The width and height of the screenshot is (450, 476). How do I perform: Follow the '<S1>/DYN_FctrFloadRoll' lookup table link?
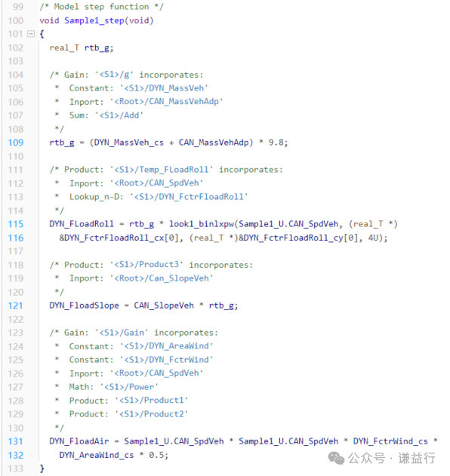click(189, 197)
